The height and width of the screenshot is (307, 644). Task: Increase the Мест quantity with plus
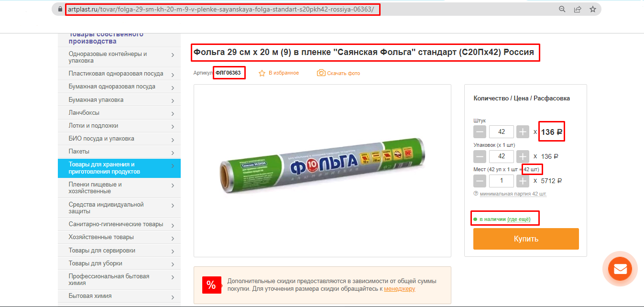click(523, 181)
